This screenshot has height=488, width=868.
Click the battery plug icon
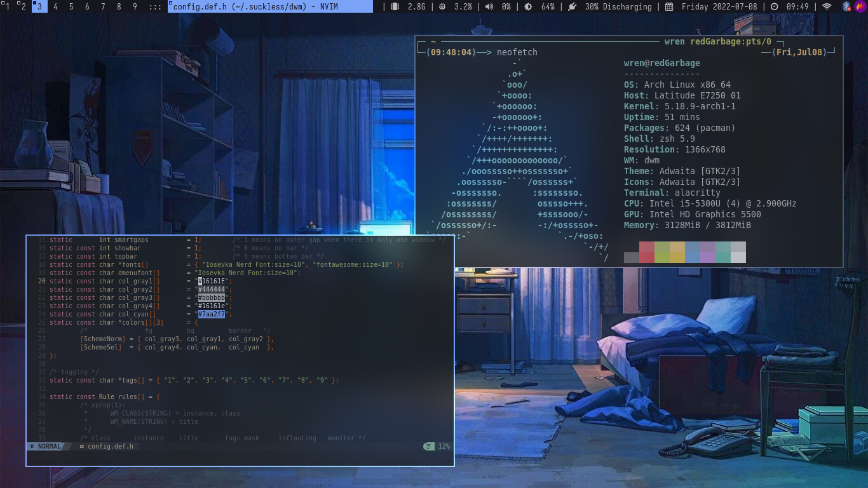[x=572, y=6]
